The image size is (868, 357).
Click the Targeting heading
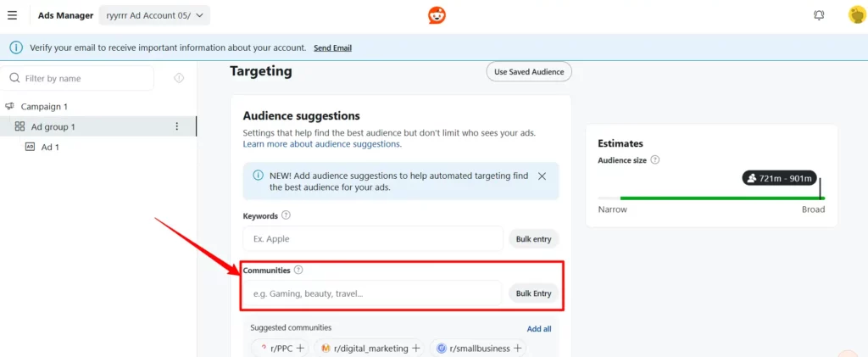pos(261,71)
